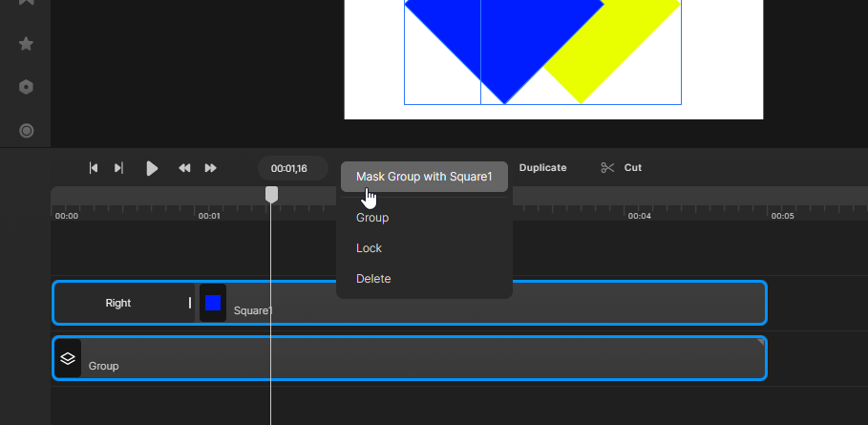Viewport: 868px width, 425px height.
Task: Select the star favorites sidebar icon
Action: pos(26,44)
